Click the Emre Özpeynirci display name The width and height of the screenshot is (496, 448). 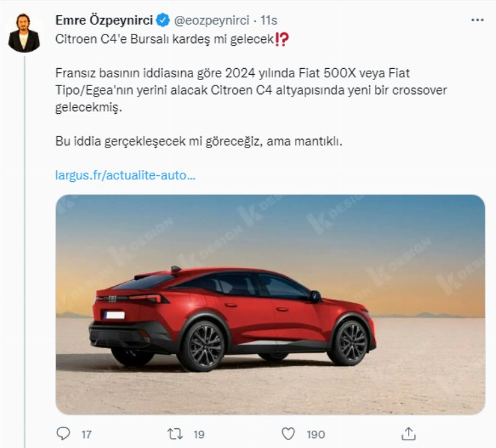tap(104, 21)
